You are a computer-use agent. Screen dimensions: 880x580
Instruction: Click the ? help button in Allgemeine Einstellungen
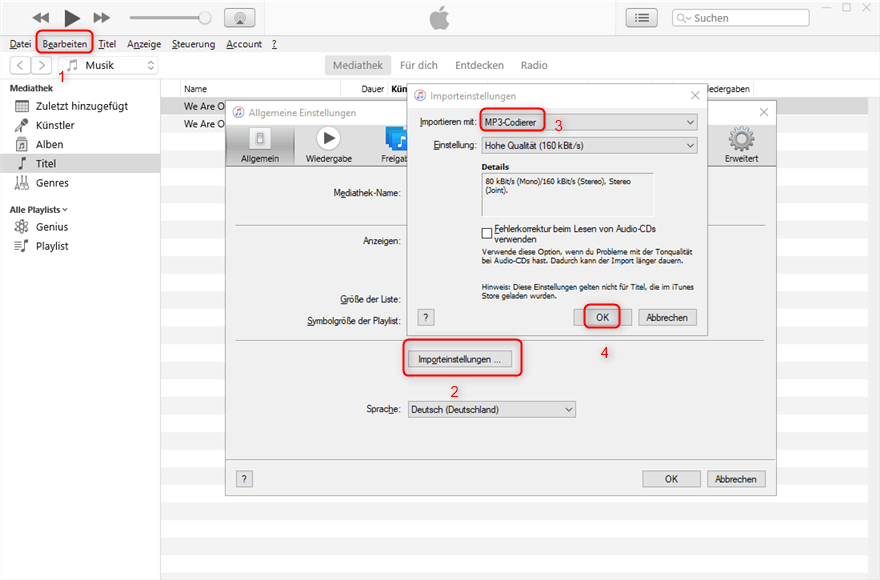244,479
